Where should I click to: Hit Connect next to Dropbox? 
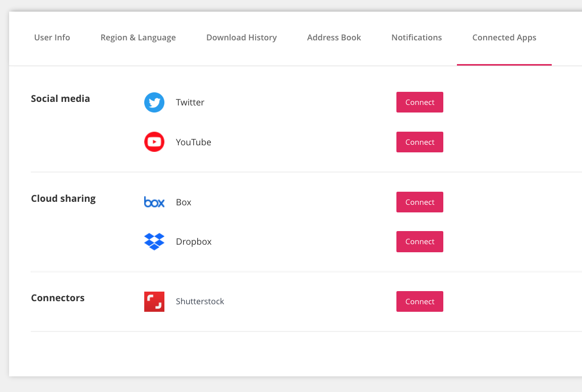click(x=420, y=242)
